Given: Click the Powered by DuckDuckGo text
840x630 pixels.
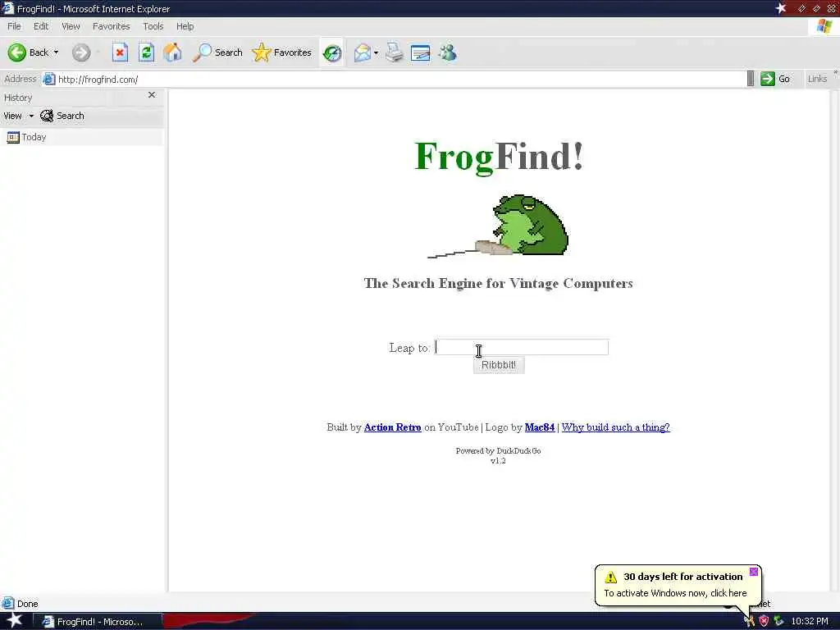Looking at the screenshot, I should (498, 451).
